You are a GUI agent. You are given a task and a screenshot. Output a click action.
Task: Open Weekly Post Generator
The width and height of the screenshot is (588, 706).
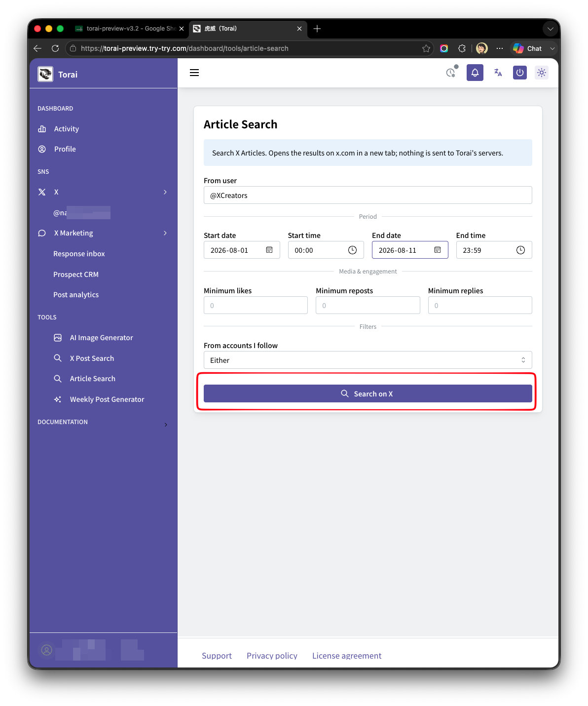107,399
